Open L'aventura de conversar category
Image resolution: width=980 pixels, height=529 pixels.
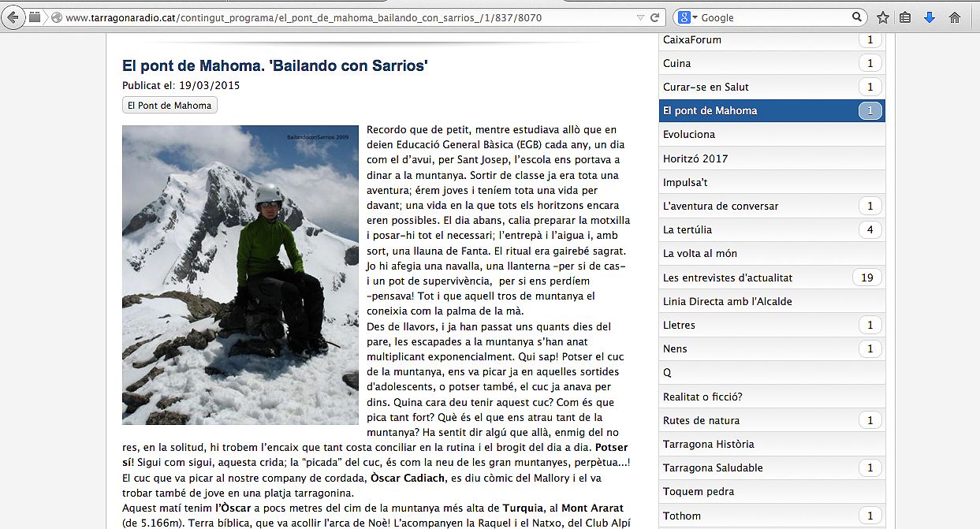772,206
